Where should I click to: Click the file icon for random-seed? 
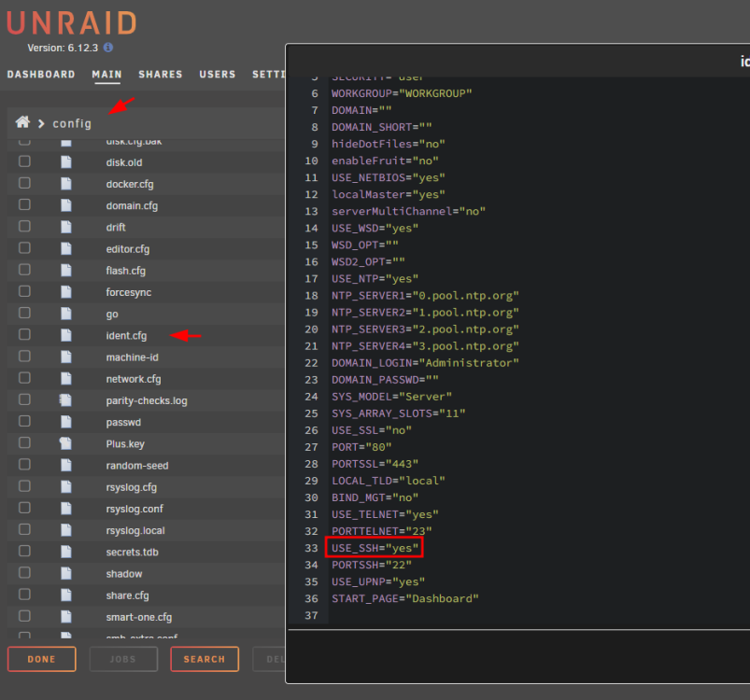(x=66, y=465)
